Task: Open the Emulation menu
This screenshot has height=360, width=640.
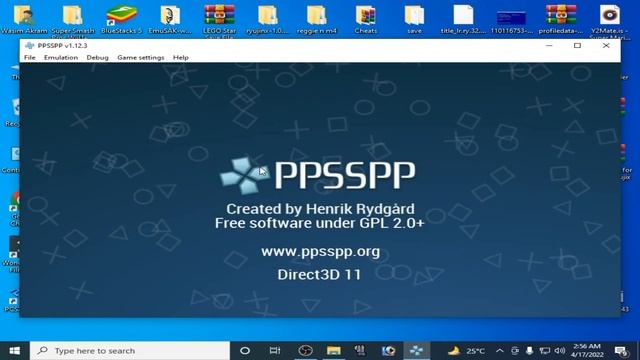Action: [61, 58]
